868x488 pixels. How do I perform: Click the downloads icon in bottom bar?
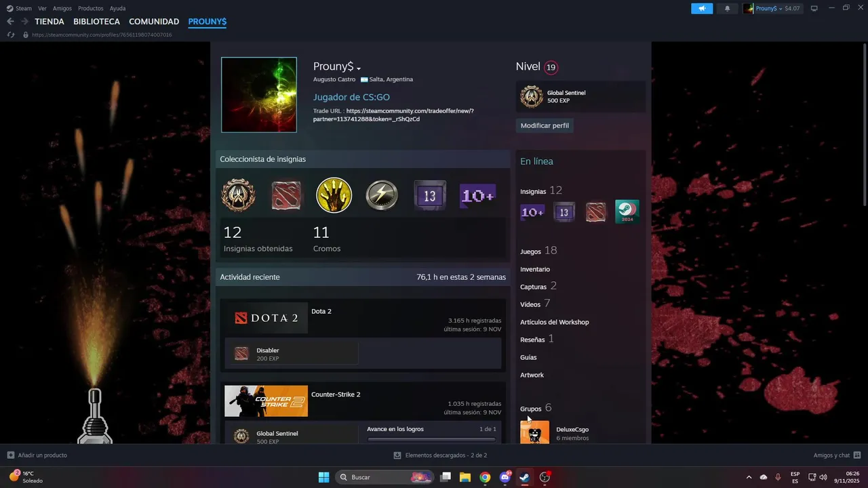tap(397, 455)
